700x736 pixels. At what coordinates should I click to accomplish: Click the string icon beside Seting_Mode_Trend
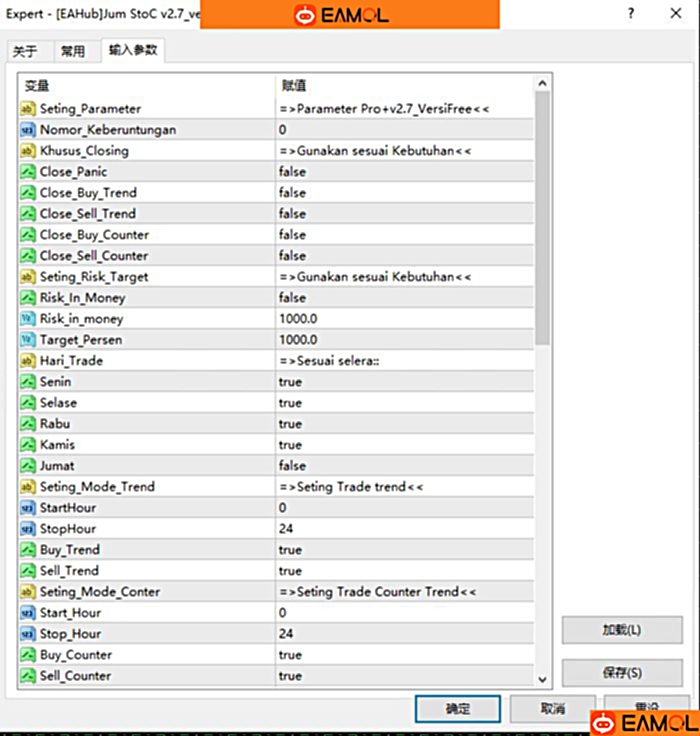(28, 487)
